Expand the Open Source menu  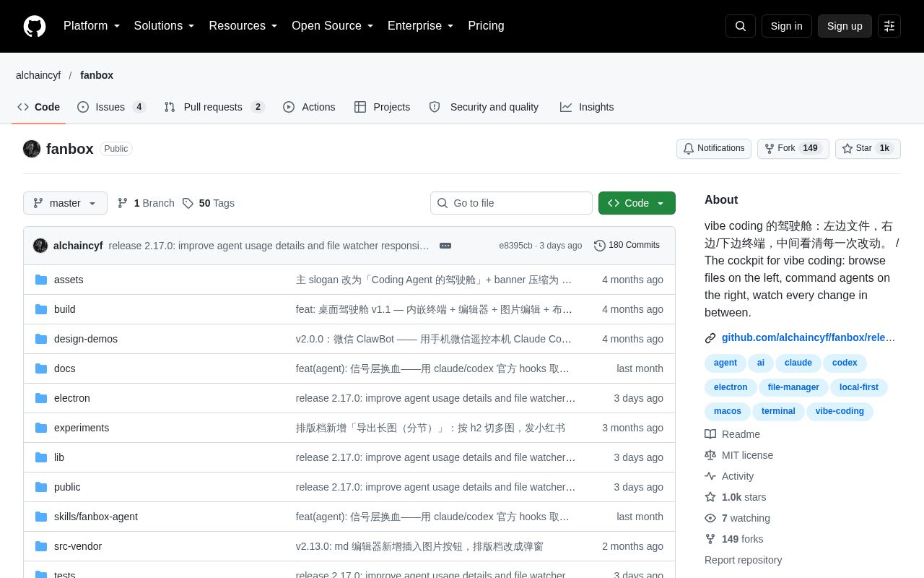click(333, 26)
